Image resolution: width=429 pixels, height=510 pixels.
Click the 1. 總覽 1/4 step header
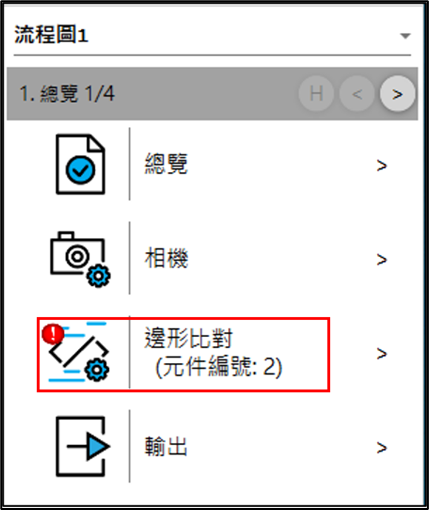click(67, 94)
